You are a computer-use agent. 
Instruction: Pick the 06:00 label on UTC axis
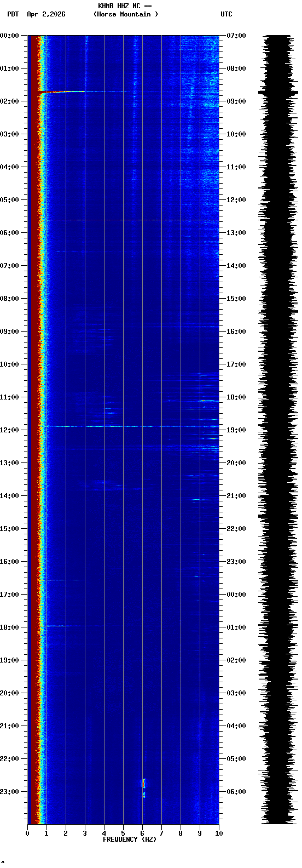236,792
